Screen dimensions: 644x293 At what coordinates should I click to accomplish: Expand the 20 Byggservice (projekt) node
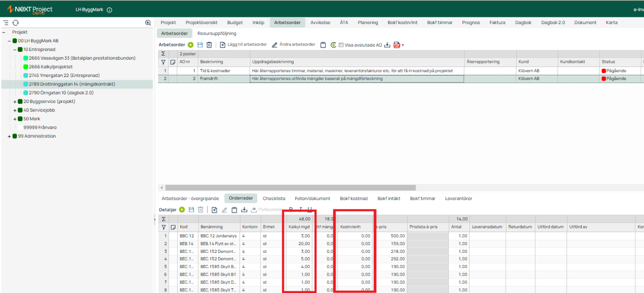pos(15,102)
